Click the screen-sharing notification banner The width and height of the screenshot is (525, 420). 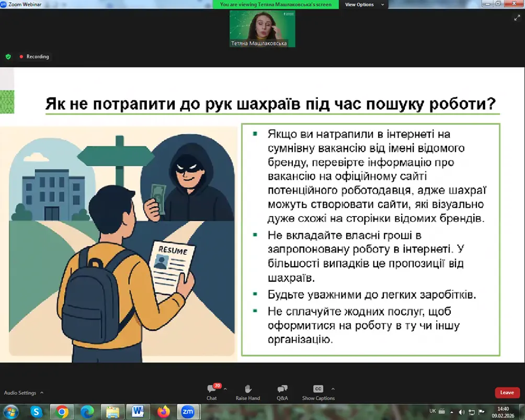276,5
